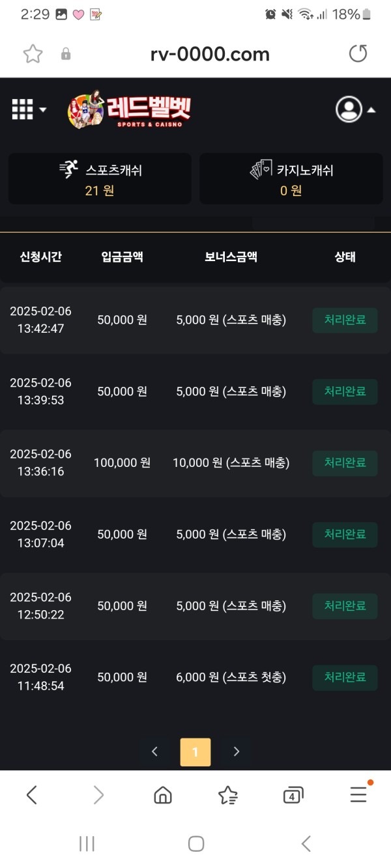Tap the casino playing cards icon

[x=259, y=167]
